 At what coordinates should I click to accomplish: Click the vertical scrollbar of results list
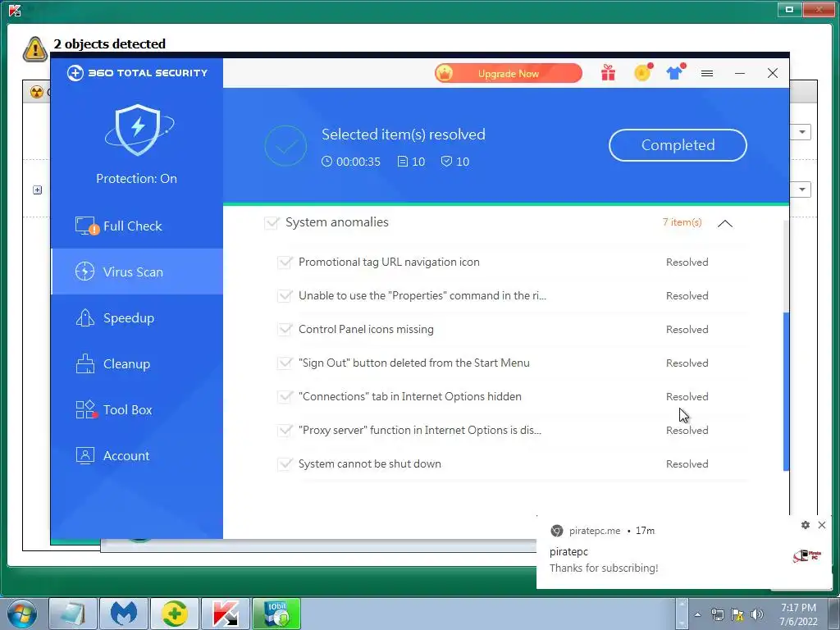click(x=786, y=391)
